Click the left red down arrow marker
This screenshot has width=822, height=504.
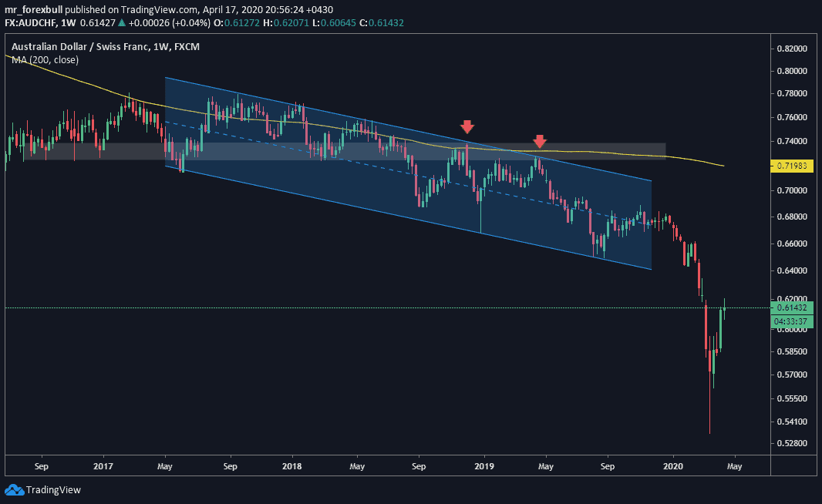(467, 126)
